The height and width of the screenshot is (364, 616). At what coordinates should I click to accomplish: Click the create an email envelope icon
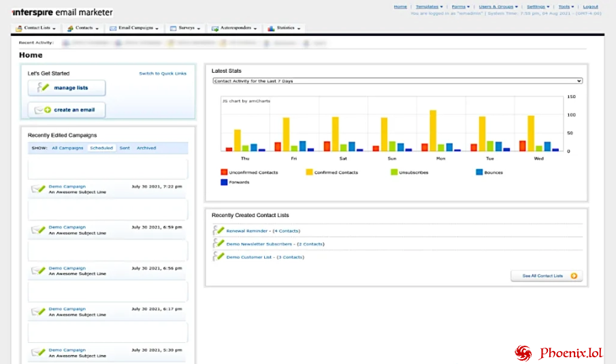43,110
